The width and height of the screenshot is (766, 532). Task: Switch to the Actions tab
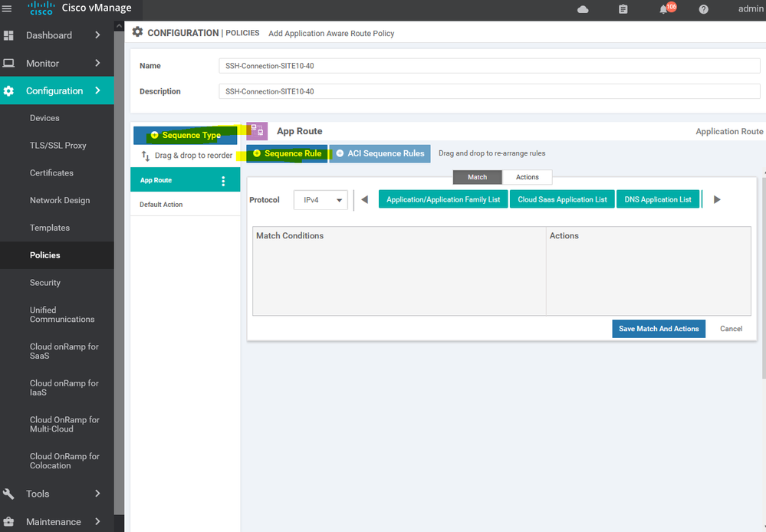[x=527, y=177]
